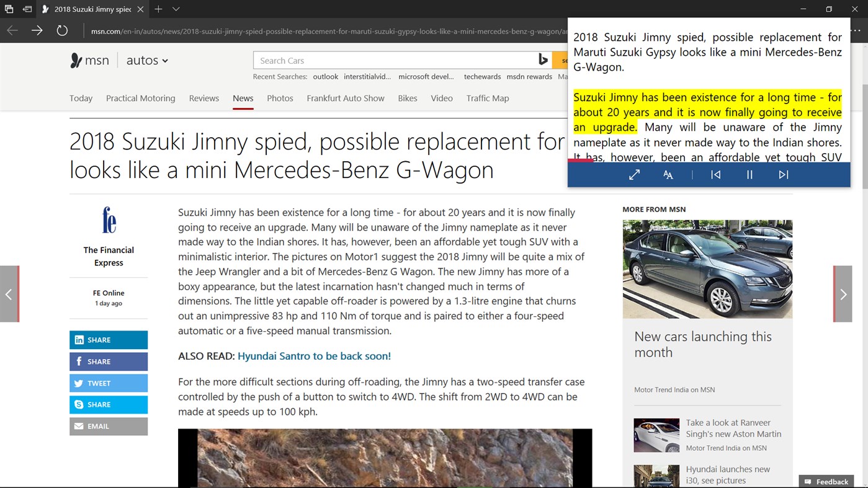
Task: Set tabs aside using the title bar icon
Action: click(27, 9)
